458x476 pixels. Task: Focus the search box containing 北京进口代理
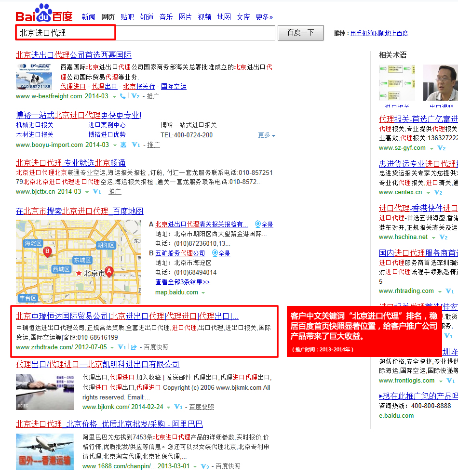point(145,33)
